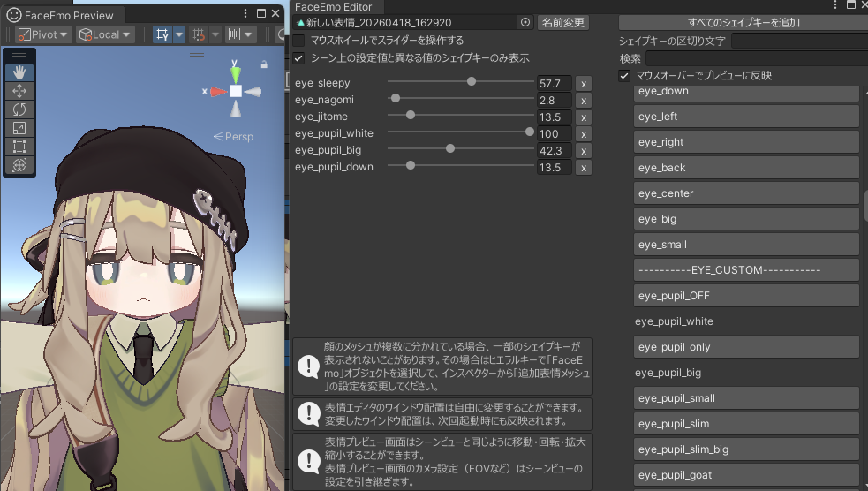Select the Move tool

coord(19,91)
